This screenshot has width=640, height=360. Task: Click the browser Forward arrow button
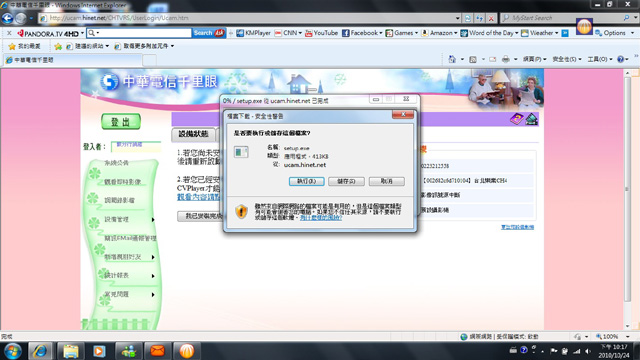pos(20,18)
